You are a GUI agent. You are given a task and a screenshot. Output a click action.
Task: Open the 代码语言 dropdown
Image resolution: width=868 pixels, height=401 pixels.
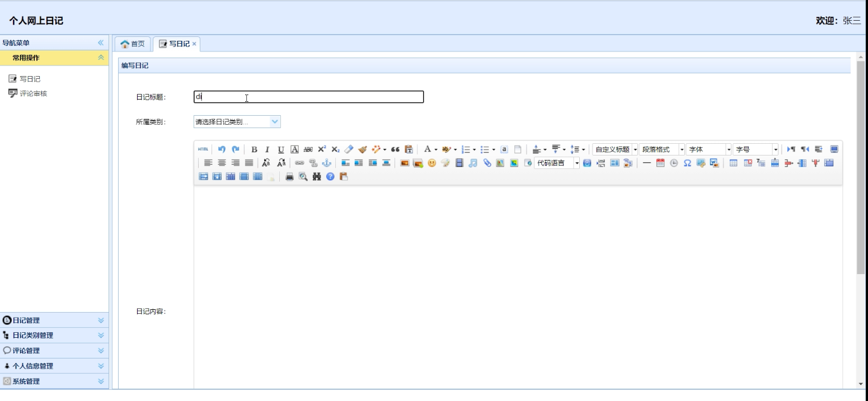557,163
